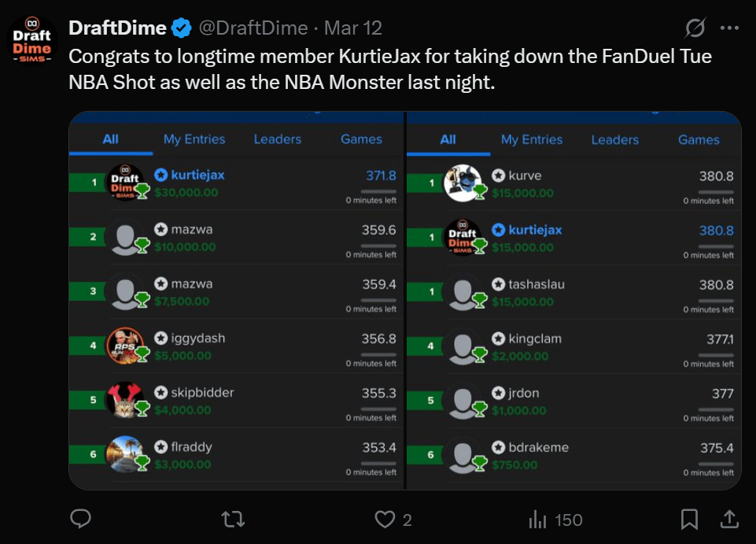756x544 pixels.
Task: View tweet analytics bar chart icon
Action: [538, 519]
